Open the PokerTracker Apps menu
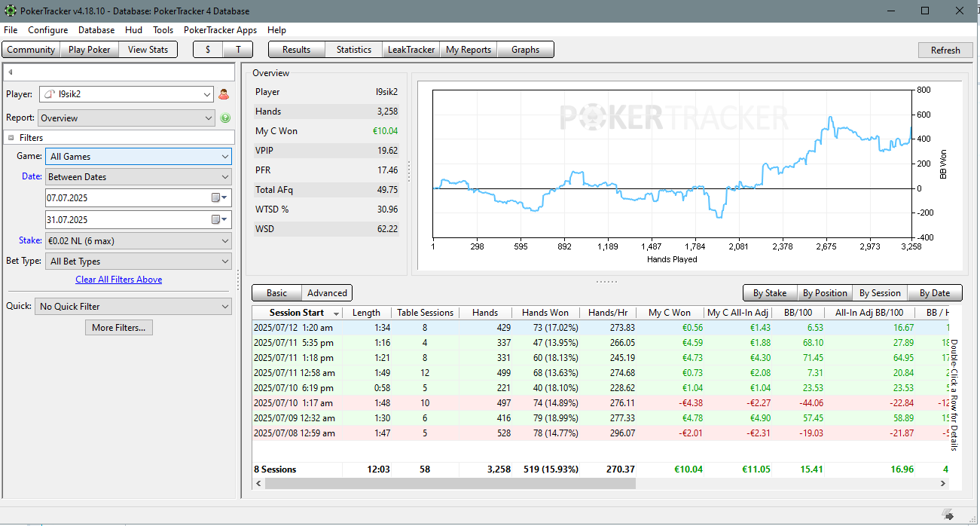This screenshot has width=980, height=526. (220, 30)
